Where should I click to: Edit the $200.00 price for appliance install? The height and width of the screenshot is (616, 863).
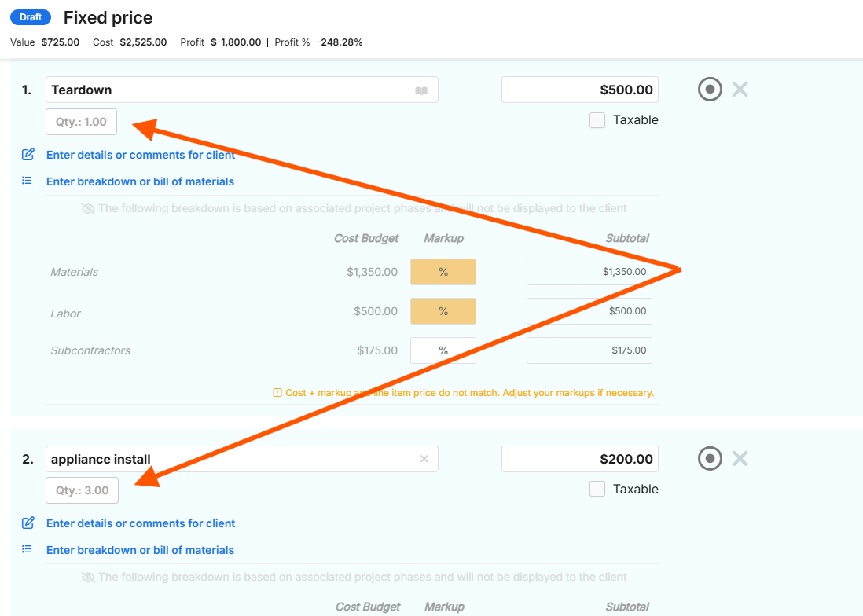point(580,459)
